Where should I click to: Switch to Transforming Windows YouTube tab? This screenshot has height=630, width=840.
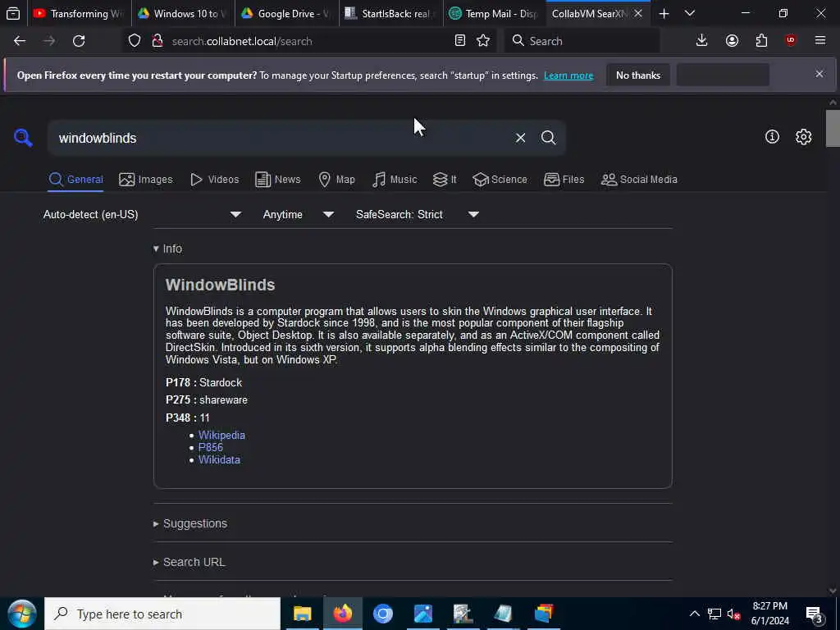point(80,13)
